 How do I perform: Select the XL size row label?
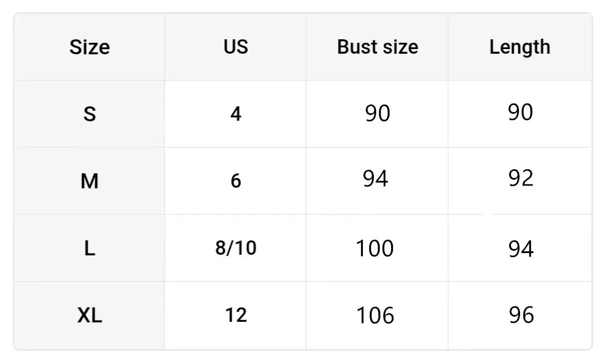[x=90, y=315]
